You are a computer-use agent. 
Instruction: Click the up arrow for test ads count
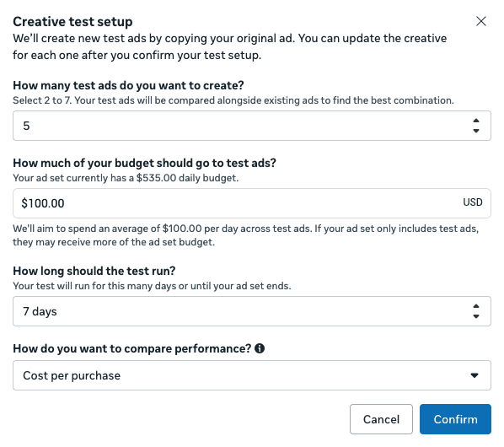[476, 121]
